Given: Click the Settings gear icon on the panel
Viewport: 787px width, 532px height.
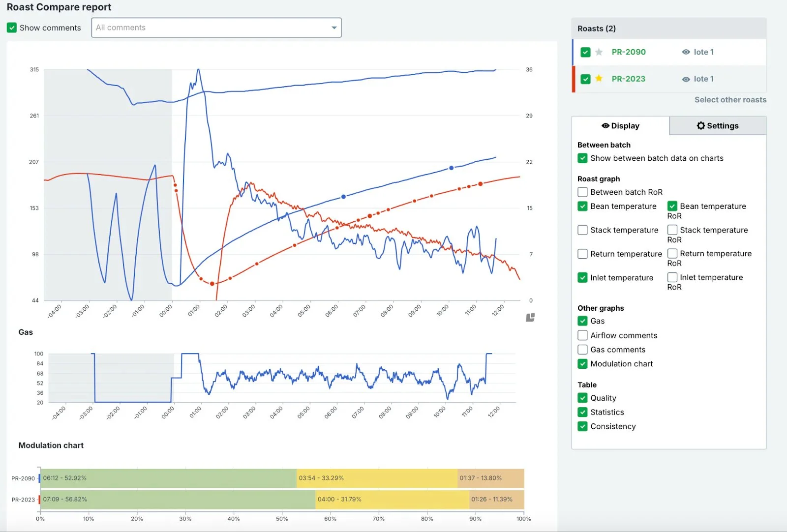Looking at the screenshot, I should tap(700, 125).
